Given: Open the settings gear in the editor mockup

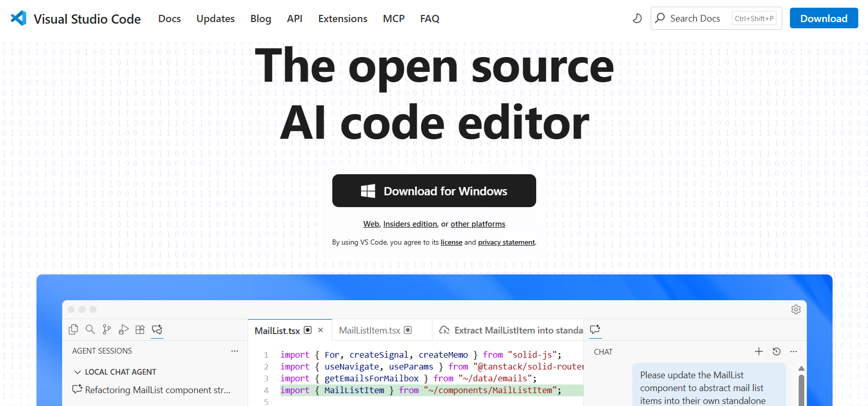Looking at the screenshot, I should pos(796,309).
